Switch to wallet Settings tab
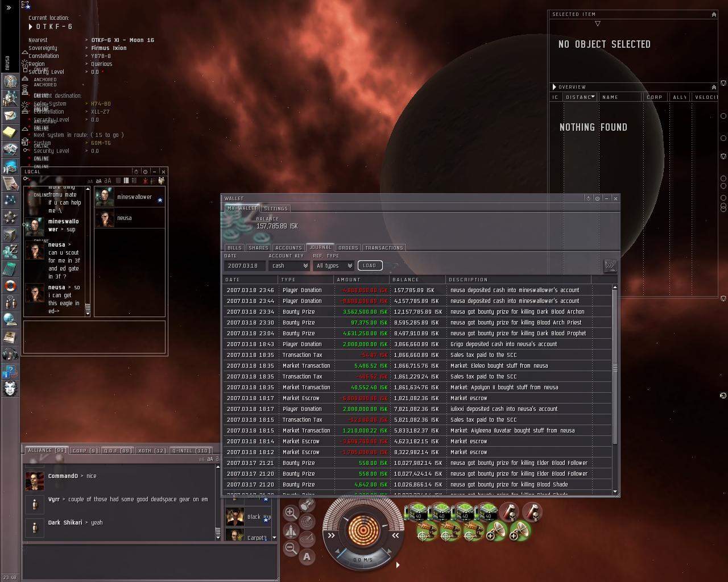The image size is (728, 582). coord(276,209)
